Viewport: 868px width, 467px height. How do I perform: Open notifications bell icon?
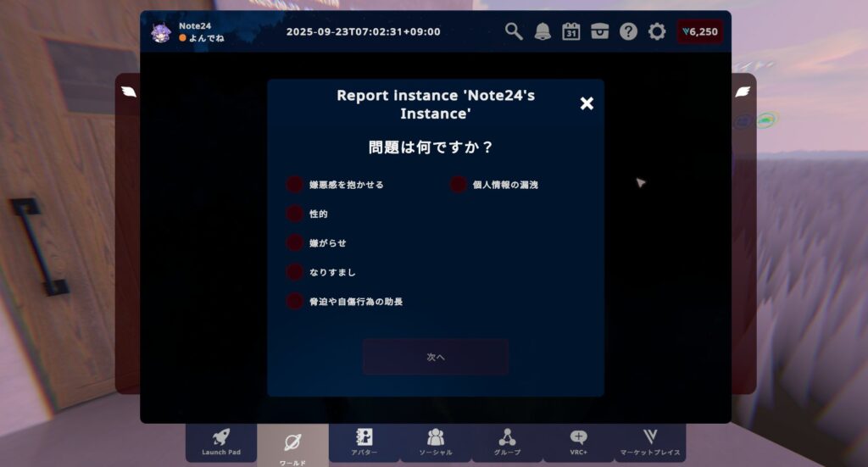coord(542,31)
